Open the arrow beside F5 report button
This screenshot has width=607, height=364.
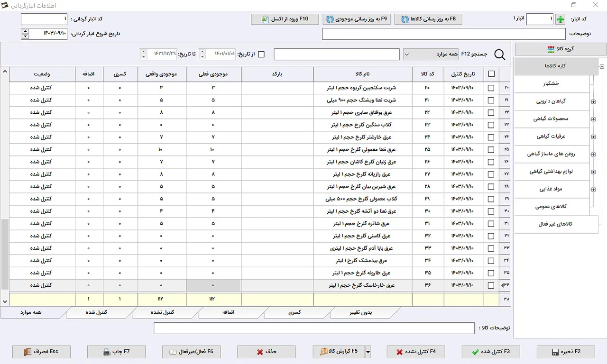[x=368, y=352]
